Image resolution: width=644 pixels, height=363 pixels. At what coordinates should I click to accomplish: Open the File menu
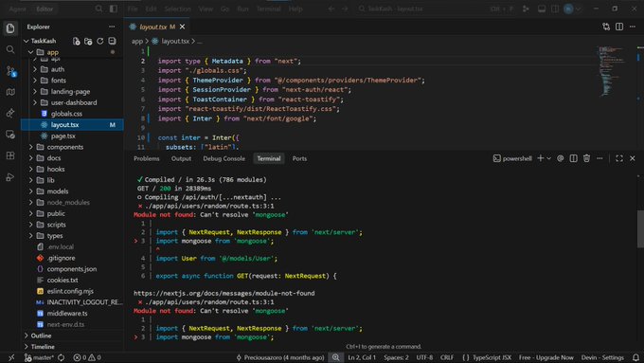coord(133,9)
